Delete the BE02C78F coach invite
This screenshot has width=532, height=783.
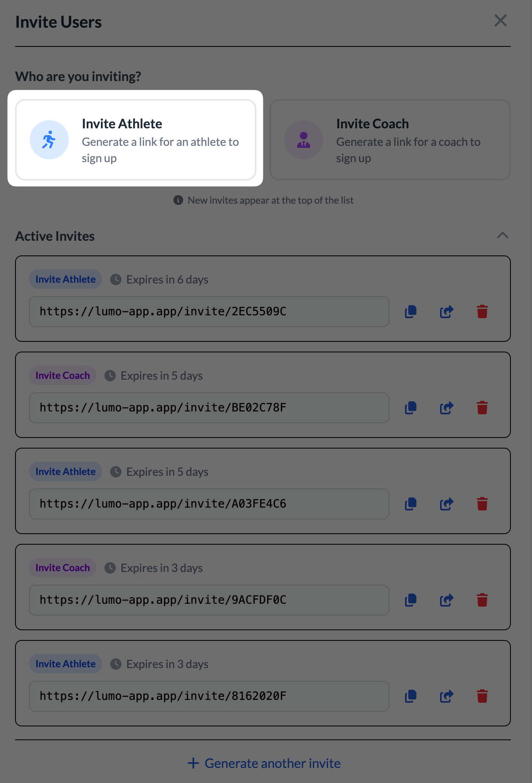point(482,408)
